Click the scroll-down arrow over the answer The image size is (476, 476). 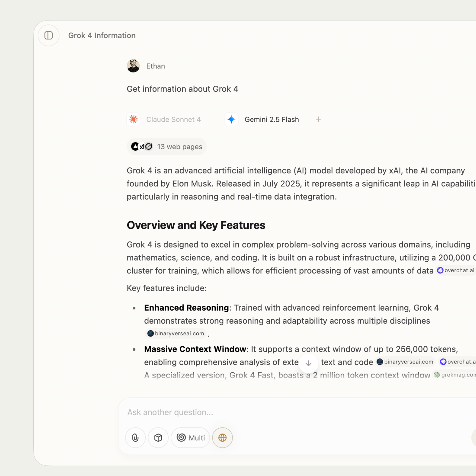click(309, 363)
